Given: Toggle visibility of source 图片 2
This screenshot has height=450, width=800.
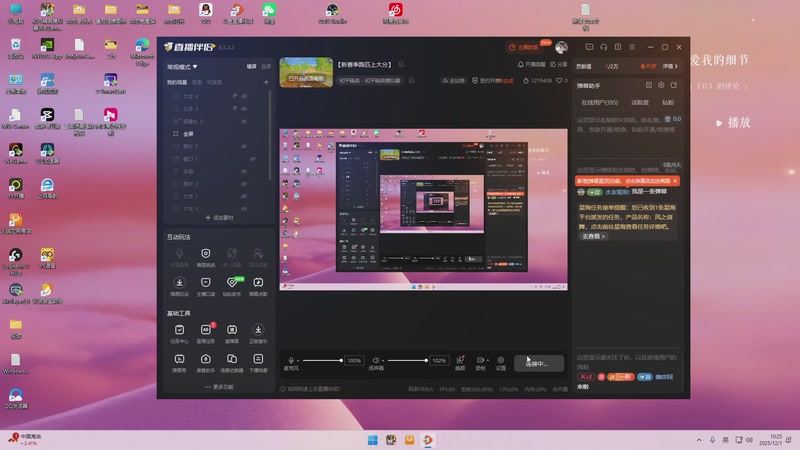Looking at the screenshot, I should pos(244,146).
